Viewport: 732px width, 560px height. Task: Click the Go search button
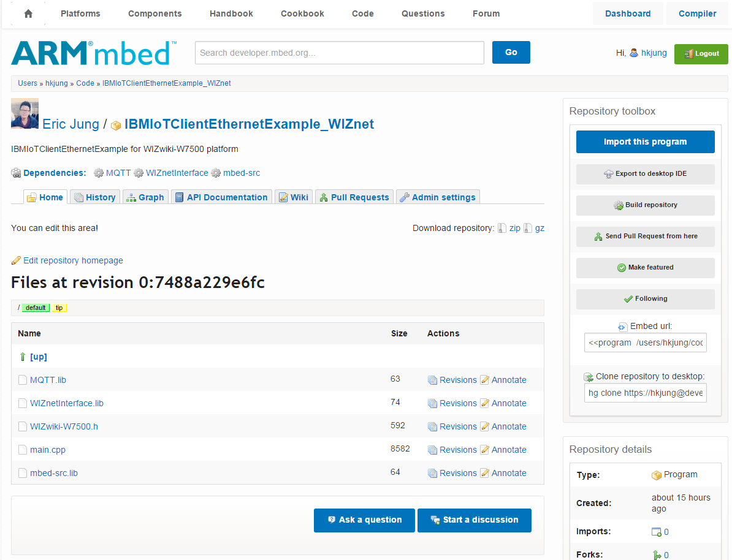point(511,52)
